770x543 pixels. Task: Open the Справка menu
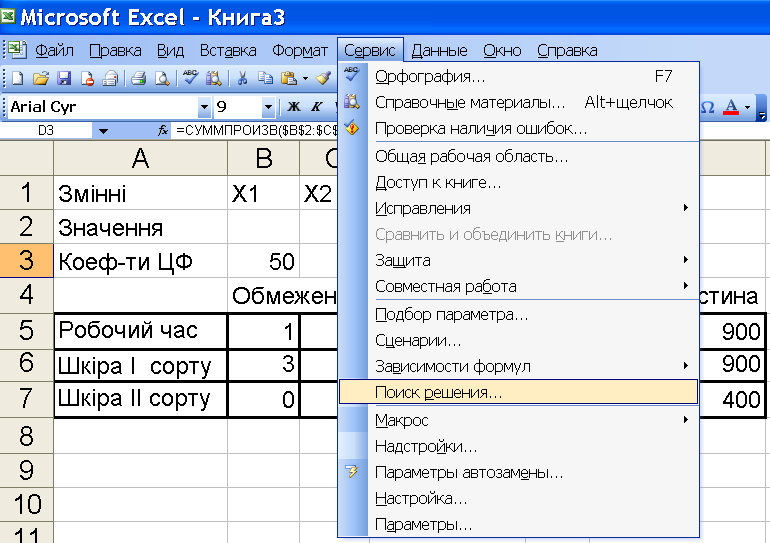click(x=567, y=50)
